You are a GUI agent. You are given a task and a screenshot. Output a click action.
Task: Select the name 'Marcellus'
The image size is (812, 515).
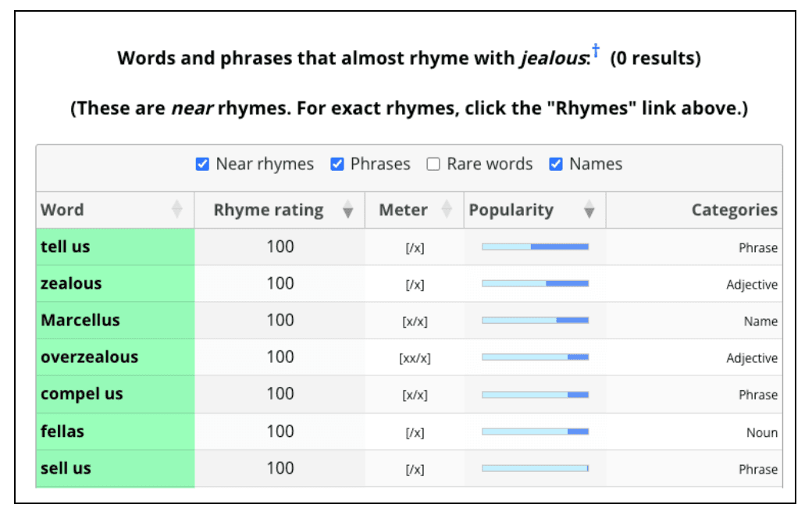(80, 320)
